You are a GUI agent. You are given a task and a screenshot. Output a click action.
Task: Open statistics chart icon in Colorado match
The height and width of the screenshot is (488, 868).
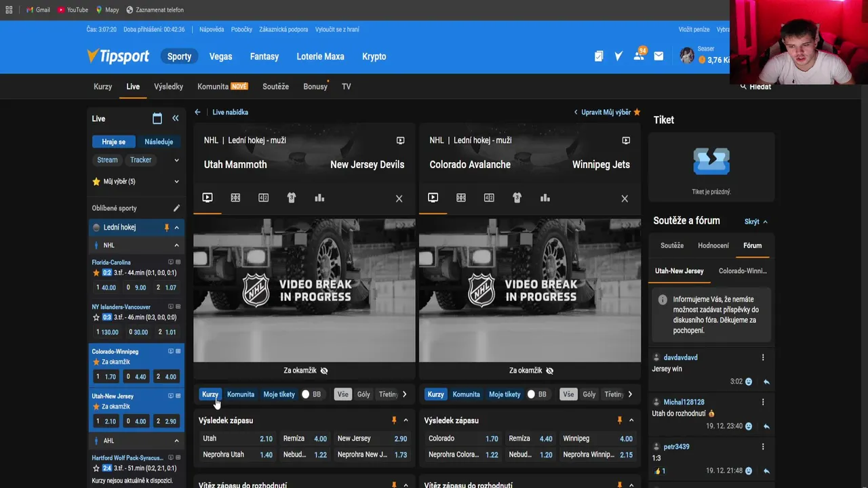tap(545, 198)
